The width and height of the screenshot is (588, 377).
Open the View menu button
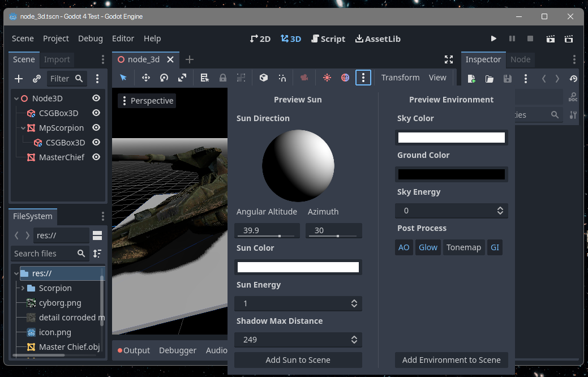[x=437, y=78]
